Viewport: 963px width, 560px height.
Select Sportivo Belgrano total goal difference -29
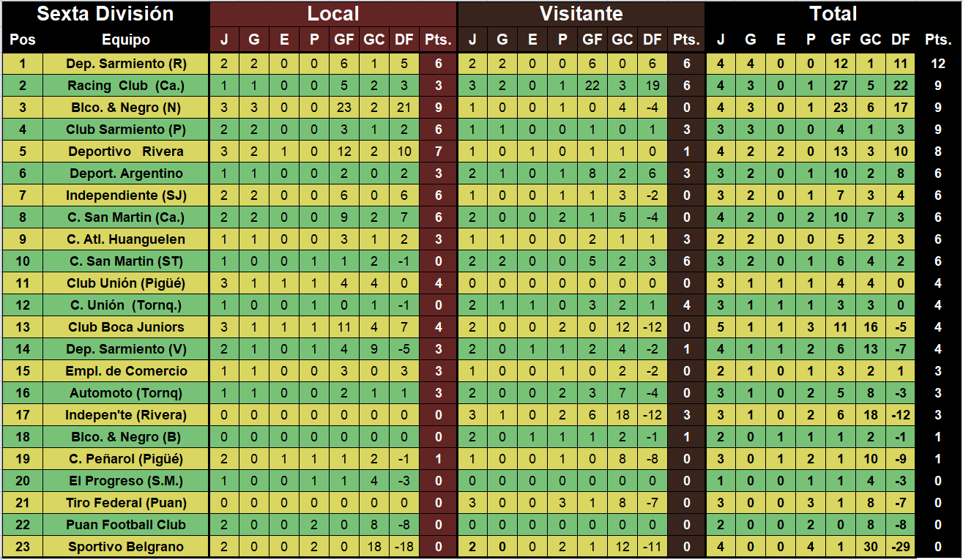coord(901,547)
